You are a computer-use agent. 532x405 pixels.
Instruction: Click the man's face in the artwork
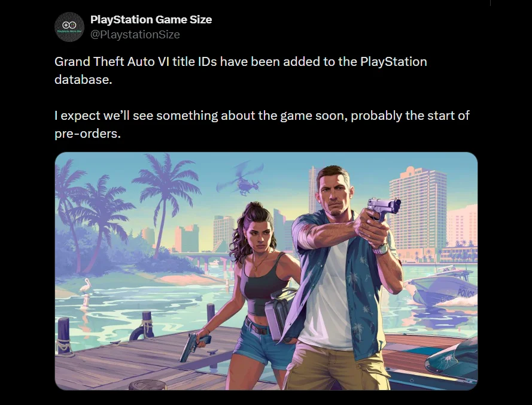(x=336, y=195)
